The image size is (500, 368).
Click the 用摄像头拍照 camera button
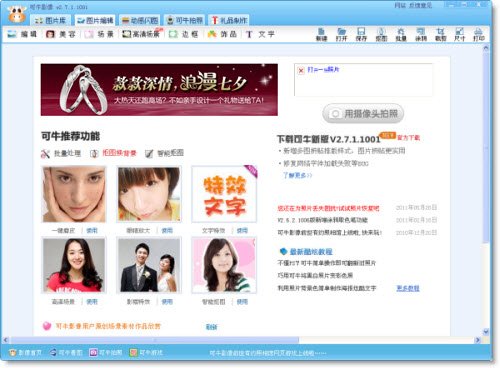click(x=363, y=114)
